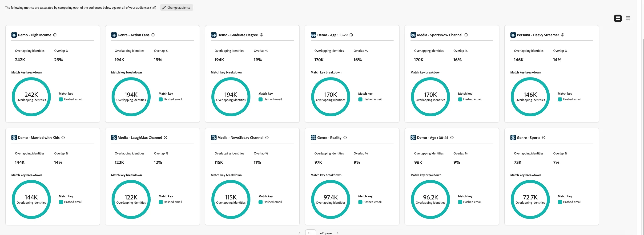Click info icon beside Genre - Reality

coord(345,138)
